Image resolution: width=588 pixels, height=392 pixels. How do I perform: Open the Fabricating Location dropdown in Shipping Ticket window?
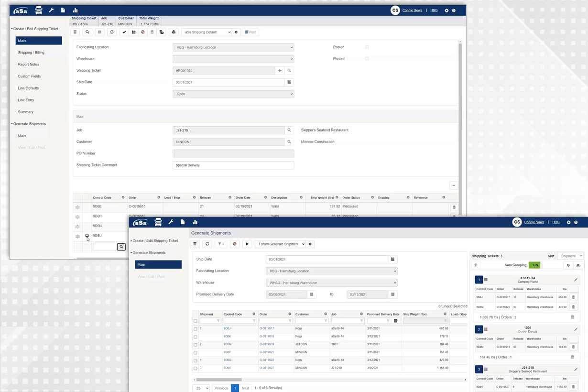(233, 47)
